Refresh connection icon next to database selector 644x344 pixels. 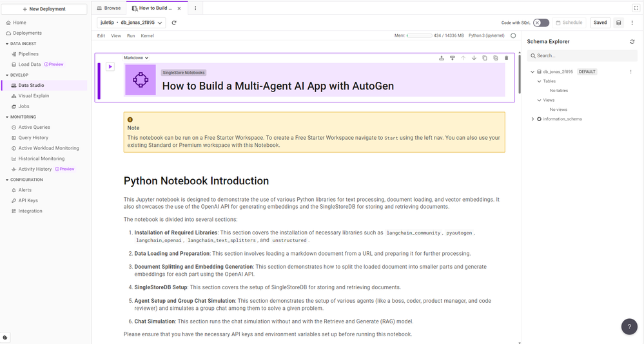point(174,23)
